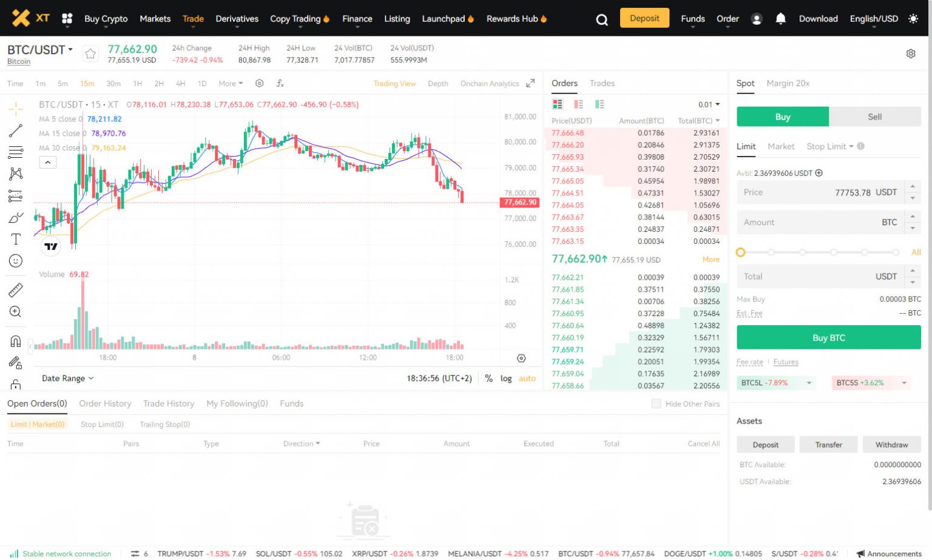Image resolution: width=932 pixels, height=560 pixels.
Task: Click the green Buy BTC button
Action: tap(829, 337)
